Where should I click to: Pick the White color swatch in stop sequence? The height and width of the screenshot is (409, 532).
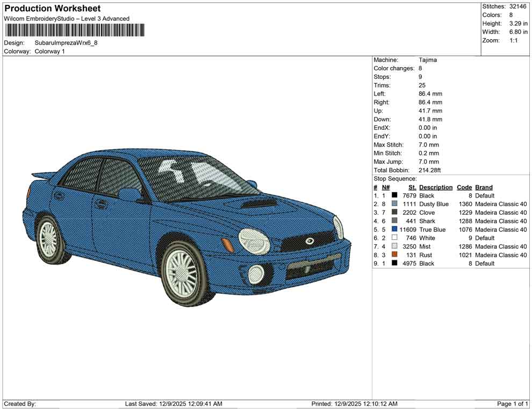pos(395,238)
